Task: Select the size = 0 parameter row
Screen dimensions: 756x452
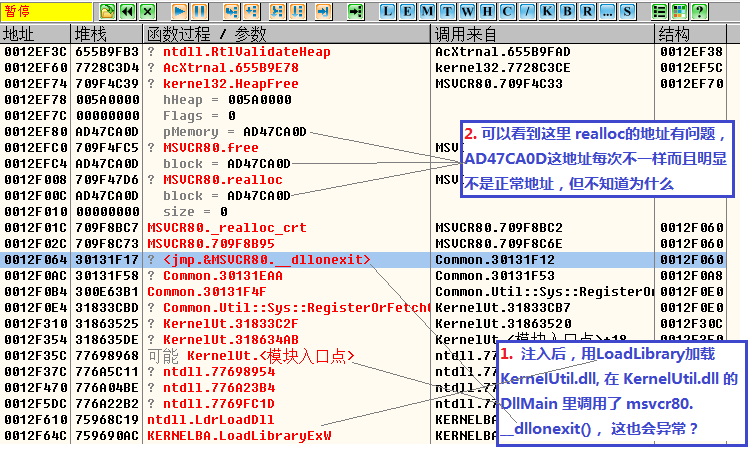Action: 363,211
